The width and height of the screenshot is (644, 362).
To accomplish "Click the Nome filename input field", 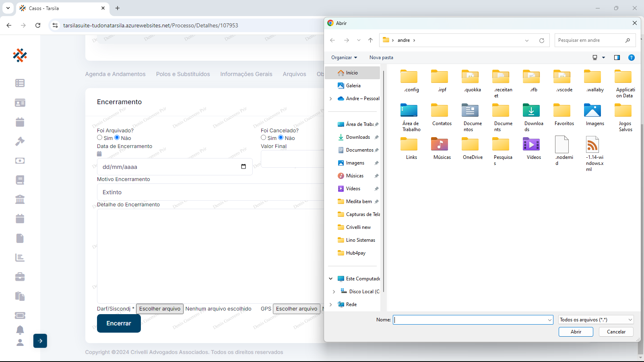I will (469, 320).
